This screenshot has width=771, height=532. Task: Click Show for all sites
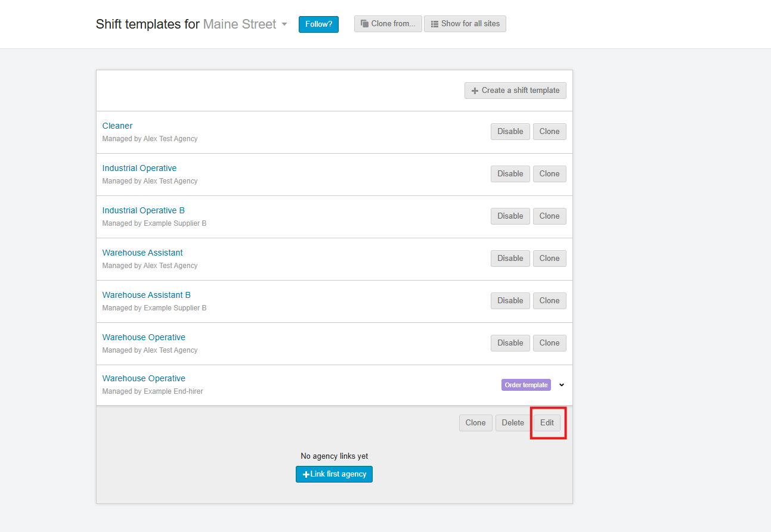tap(465, 24)
